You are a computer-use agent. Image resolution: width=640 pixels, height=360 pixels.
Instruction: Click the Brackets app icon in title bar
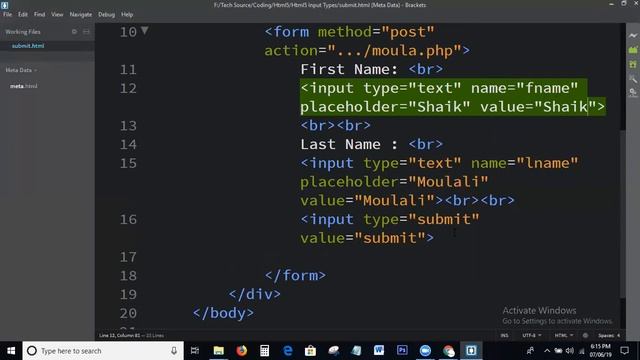coord(4,5)
